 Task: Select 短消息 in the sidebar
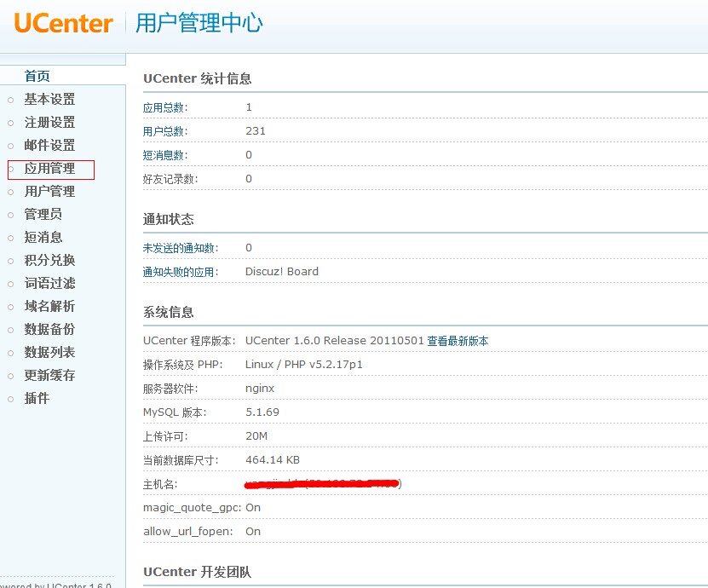tap(43, 238)
